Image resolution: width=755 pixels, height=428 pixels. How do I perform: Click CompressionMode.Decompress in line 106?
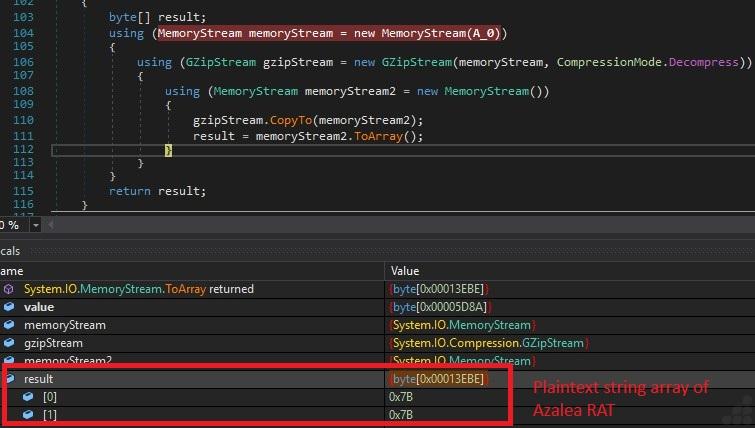[x=648, y=62]
